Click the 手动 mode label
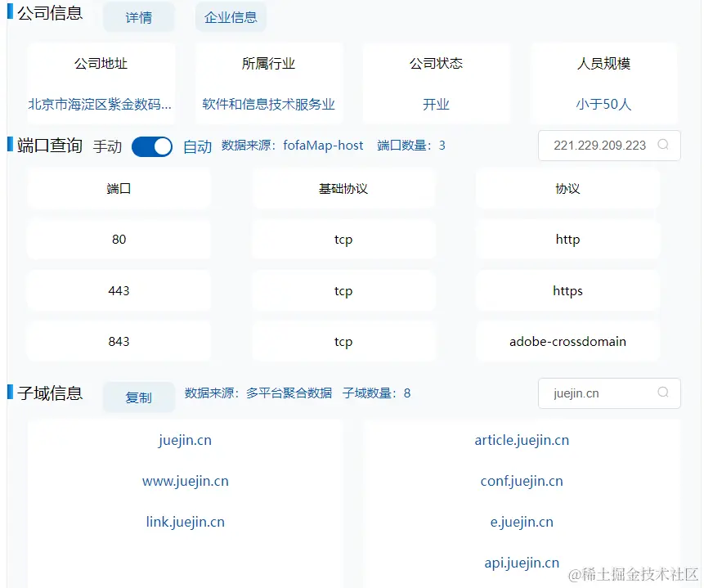 pos(107,146)
